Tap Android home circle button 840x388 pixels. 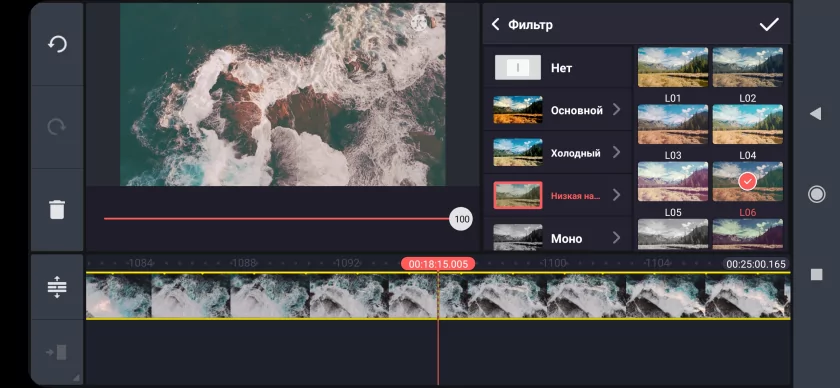pyautogui.click(x=816, y=194)
